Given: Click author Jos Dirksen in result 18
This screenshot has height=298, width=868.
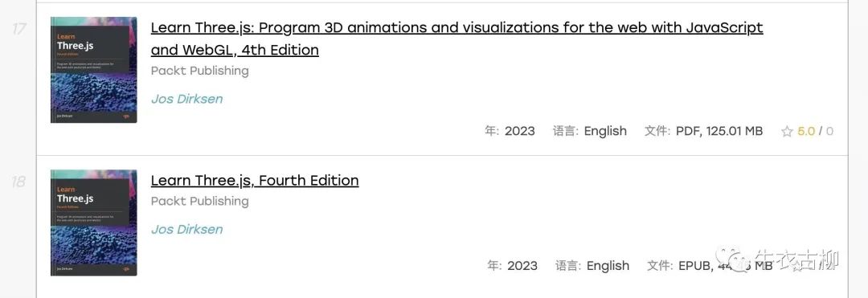Looking at the screenshot, I should [x=187, y=230].
